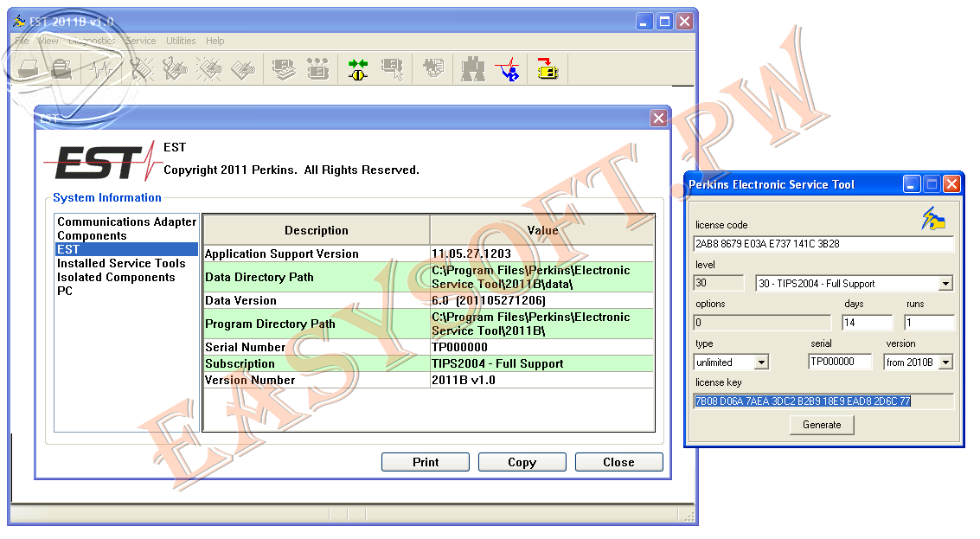This screenshot has height=539, width=980.
Task: Select Communications Adapter in the list
Action: (x=127, y=222)
